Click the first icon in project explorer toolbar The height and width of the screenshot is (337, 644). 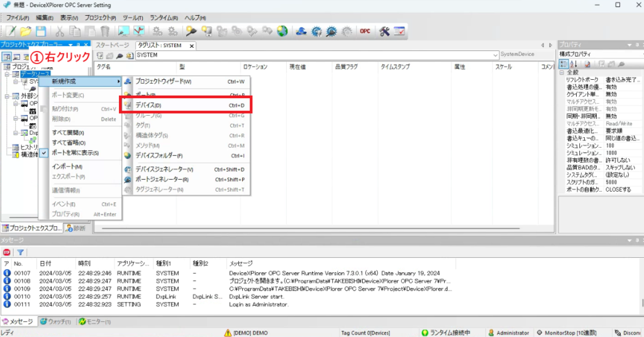point(6,57)
